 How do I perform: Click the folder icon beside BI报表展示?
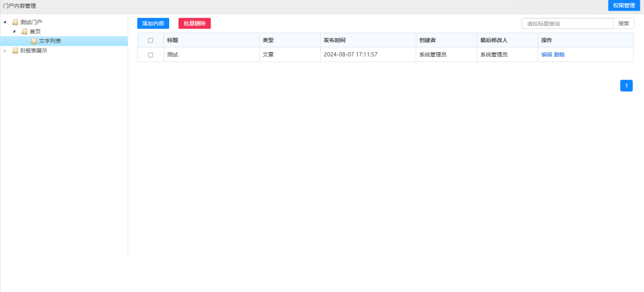(15, 50)
